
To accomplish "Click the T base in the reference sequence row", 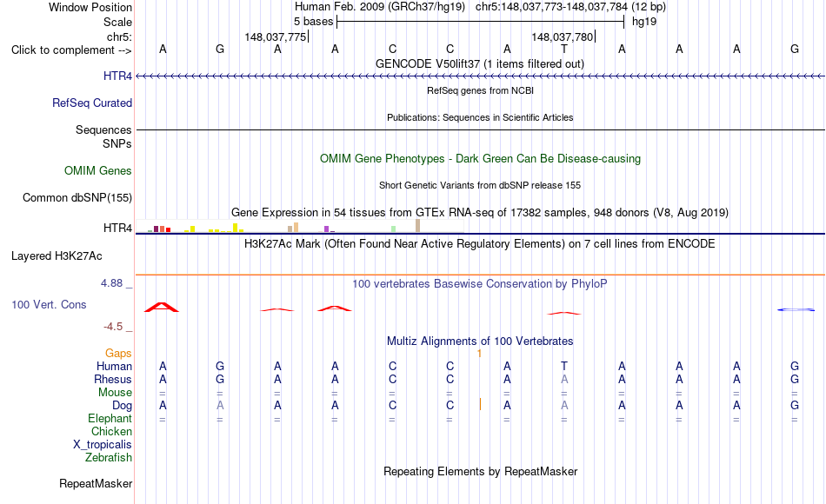I will pos(564,50).
